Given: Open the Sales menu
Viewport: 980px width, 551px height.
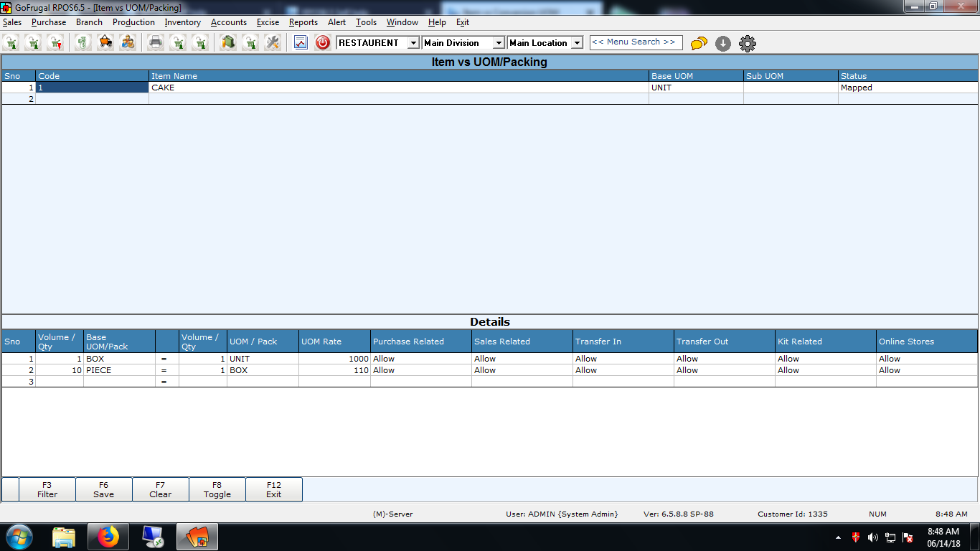Looking at the screenshot, I should pos(12,22).
